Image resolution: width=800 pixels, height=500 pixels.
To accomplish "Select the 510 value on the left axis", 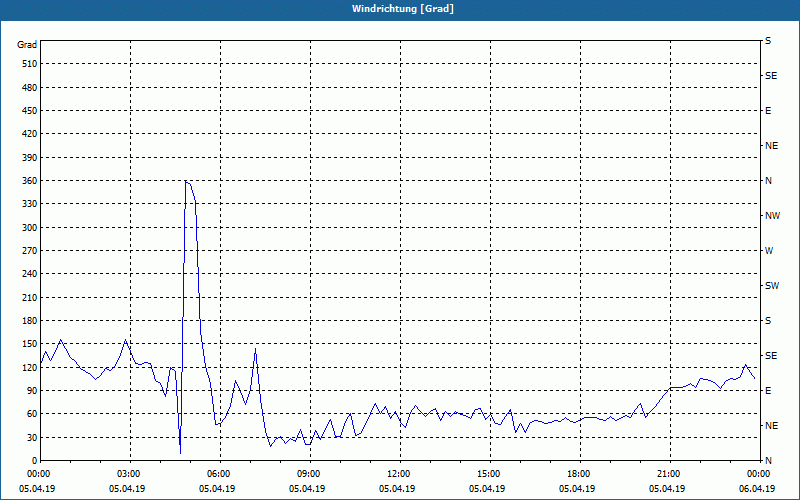I will (30, 64).
